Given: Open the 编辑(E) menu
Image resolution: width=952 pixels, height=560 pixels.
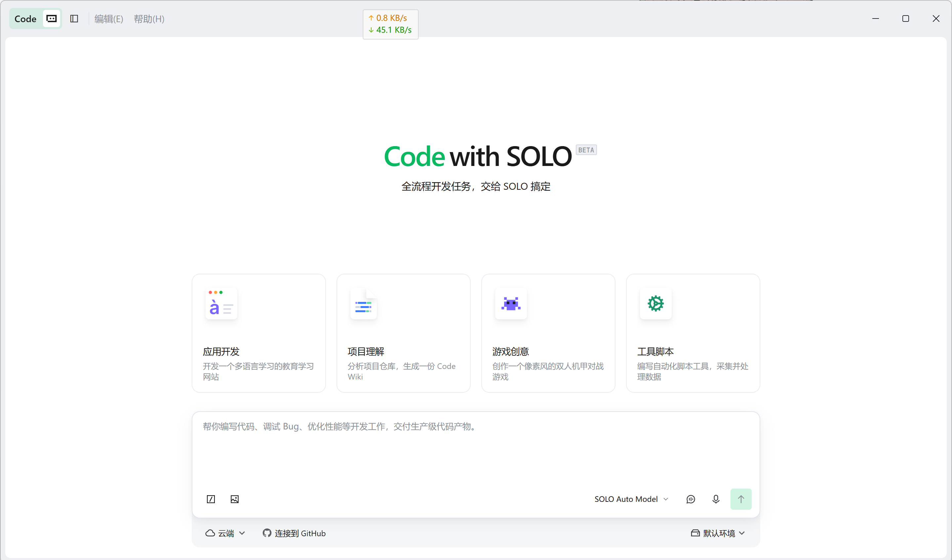Looking at the screenshot, I should (109, 19).
